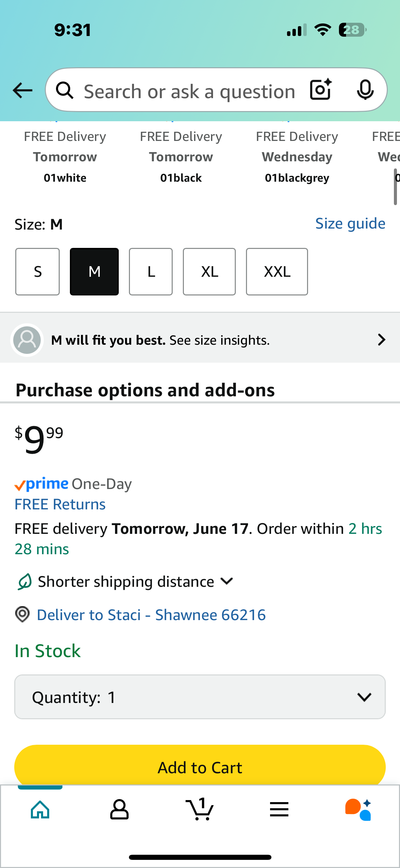Viewport: 400px width, 868px height.
Task: Open the account profile icon
Action: [x=119, y=810]
